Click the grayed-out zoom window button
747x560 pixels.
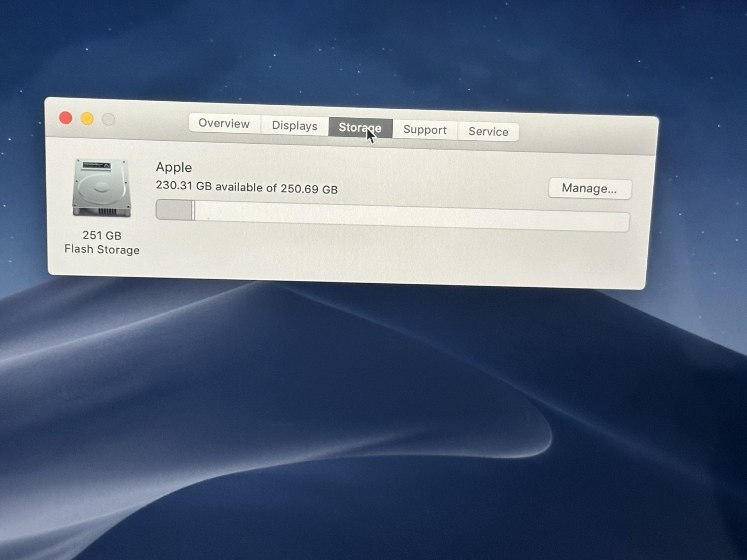[108, 119]
